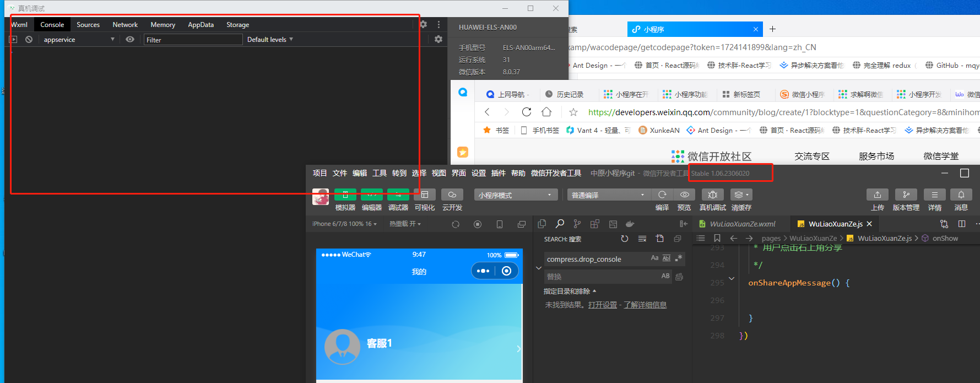This screenshot has height=383, width=980.
Task: Click the simulator stop/record icon
Action: tap(478, 224)
